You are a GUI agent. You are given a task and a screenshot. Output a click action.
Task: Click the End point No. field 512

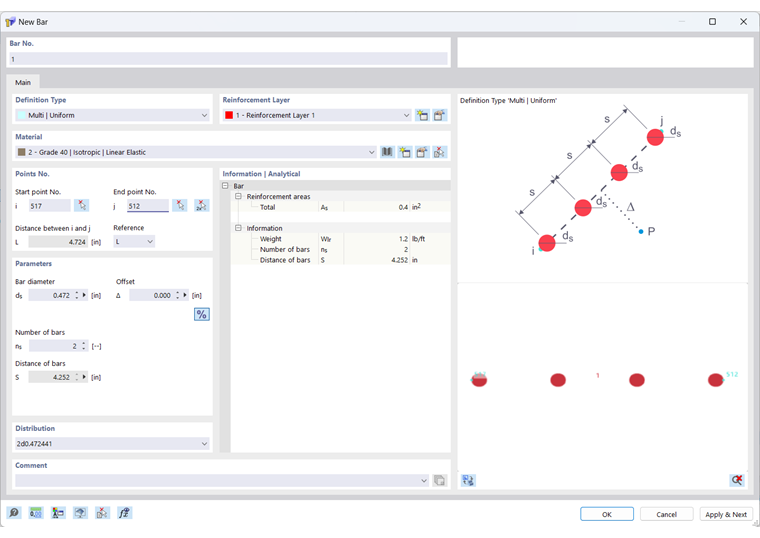point(148,206)
